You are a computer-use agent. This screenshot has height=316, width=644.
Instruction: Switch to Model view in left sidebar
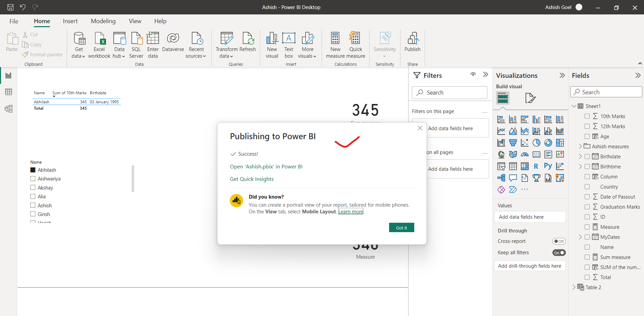click(8, 109)
